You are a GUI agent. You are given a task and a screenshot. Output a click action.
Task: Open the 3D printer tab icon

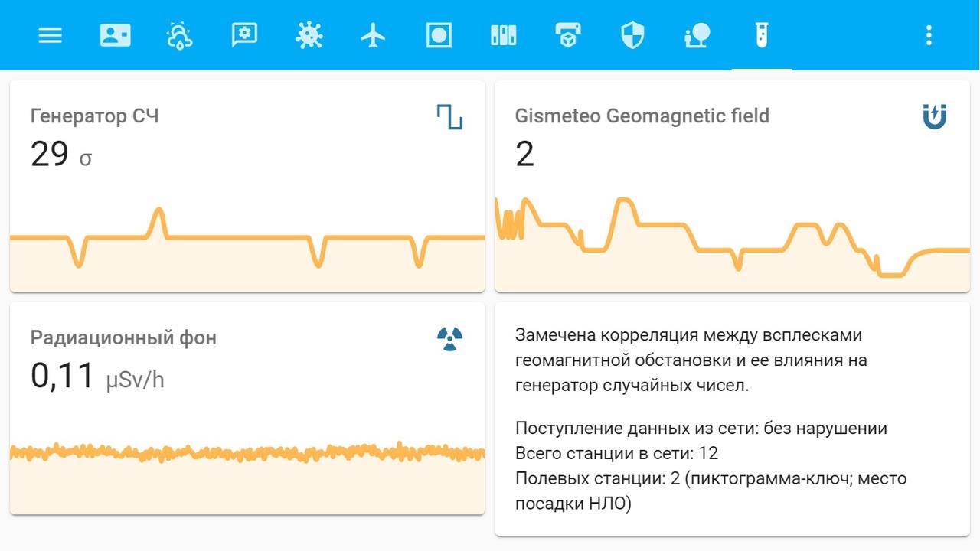(x=567, y=35)
